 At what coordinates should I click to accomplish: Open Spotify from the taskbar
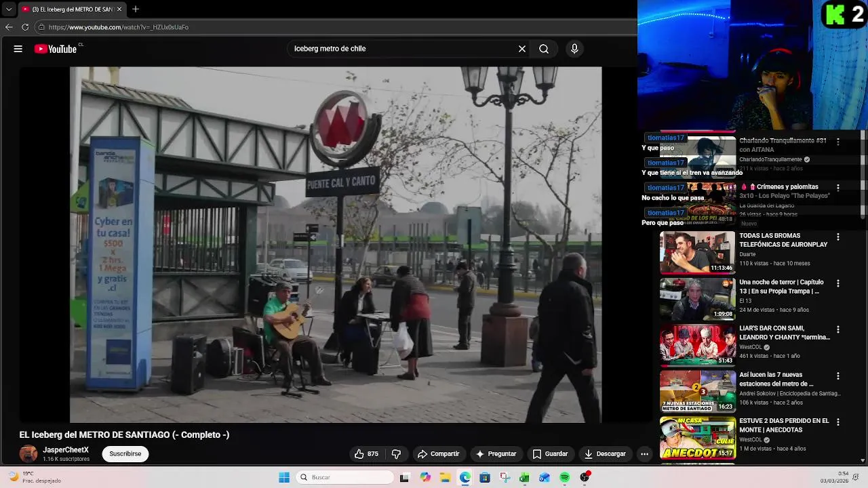point(565,478)
